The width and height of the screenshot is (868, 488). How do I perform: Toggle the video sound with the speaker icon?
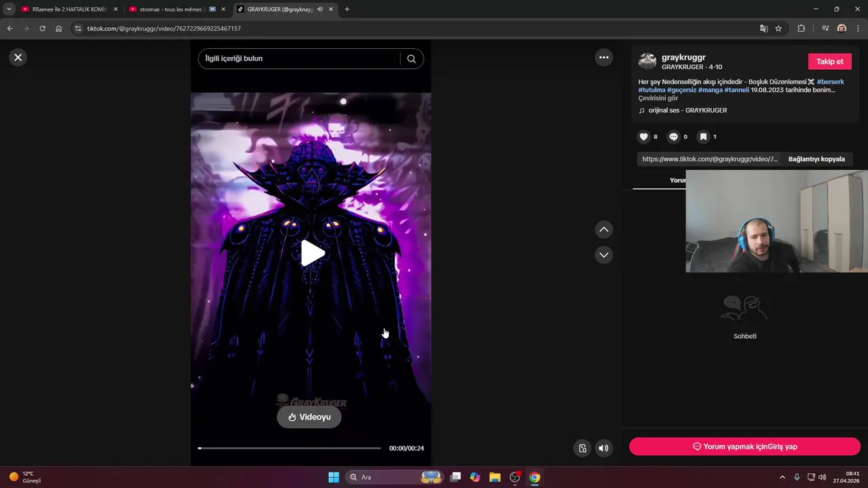click(604, 448)
